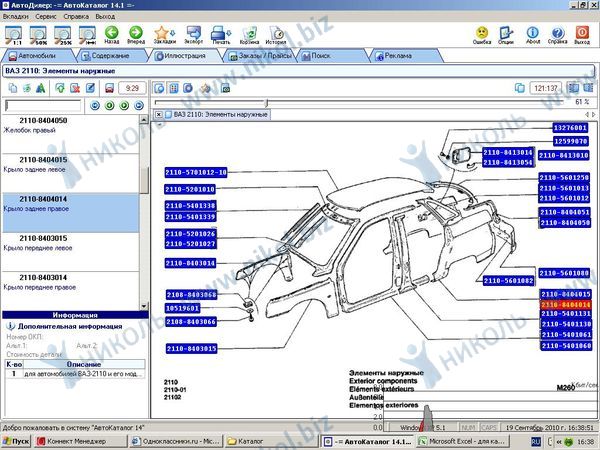Go to the next part with the green right button
The image size is (600, 450).
(124, 105)
